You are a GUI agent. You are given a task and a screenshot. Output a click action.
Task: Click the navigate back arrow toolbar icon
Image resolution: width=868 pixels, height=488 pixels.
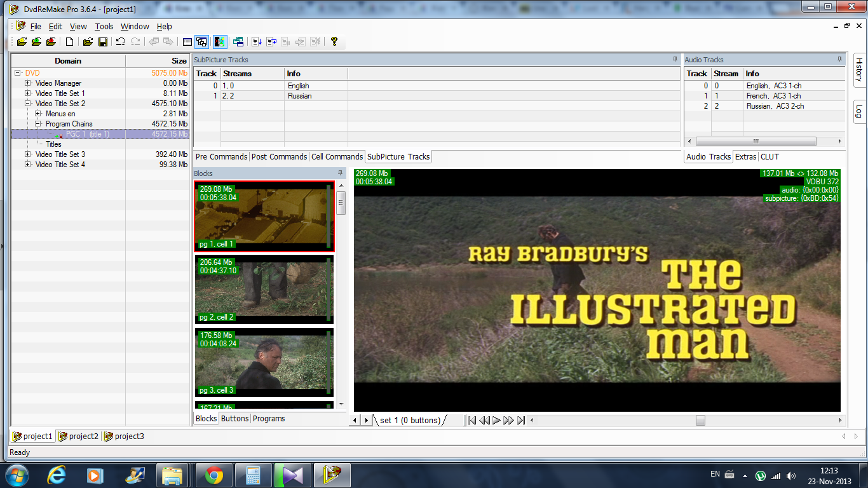(153, 42)
